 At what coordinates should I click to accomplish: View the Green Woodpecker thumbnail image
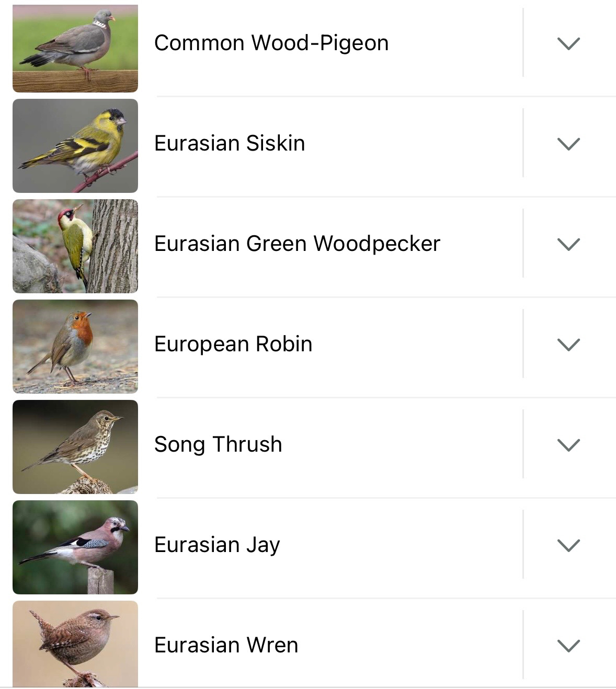tap(75, 246)
